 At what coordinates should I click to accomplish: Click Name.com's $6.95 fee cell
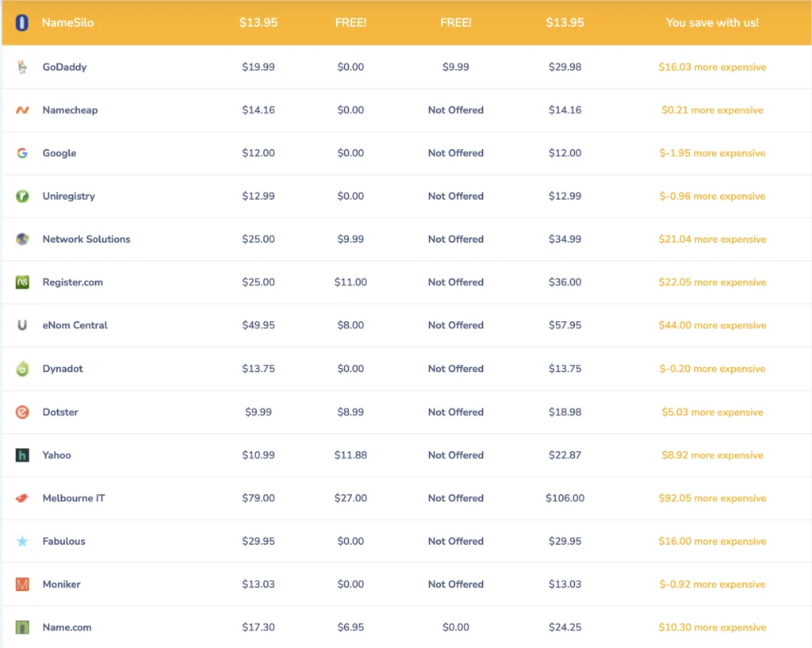(x=350, y=627)
